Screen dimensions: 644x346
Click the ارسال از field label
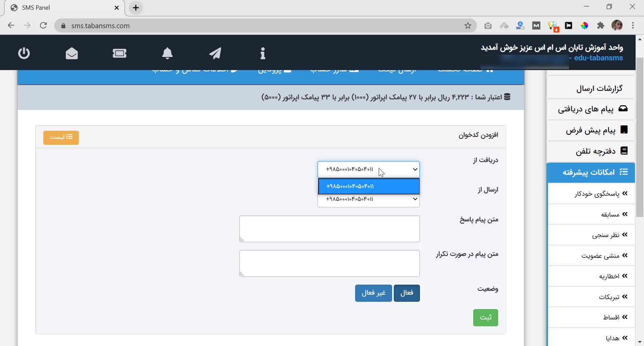click(488, 190)
